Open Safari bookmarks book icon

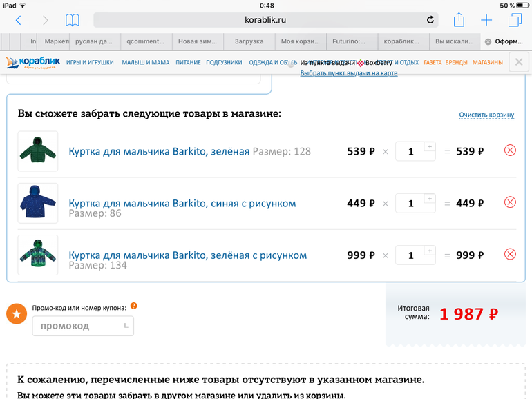click(72, 20)
